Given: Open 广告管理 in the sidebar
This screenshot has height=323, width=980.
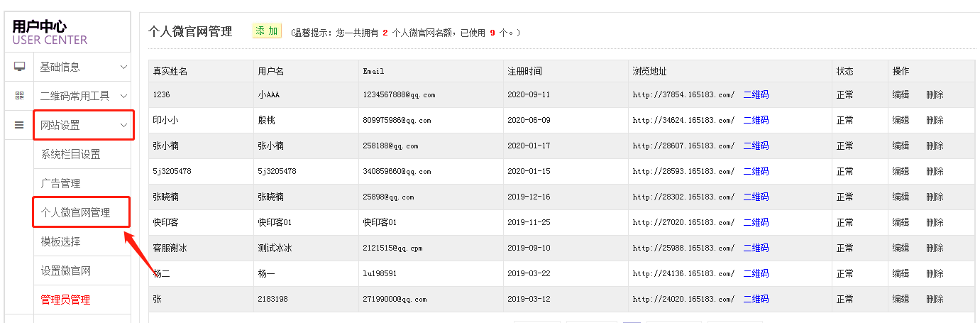Looking at the screenshot, I should (x=60, y=183).
